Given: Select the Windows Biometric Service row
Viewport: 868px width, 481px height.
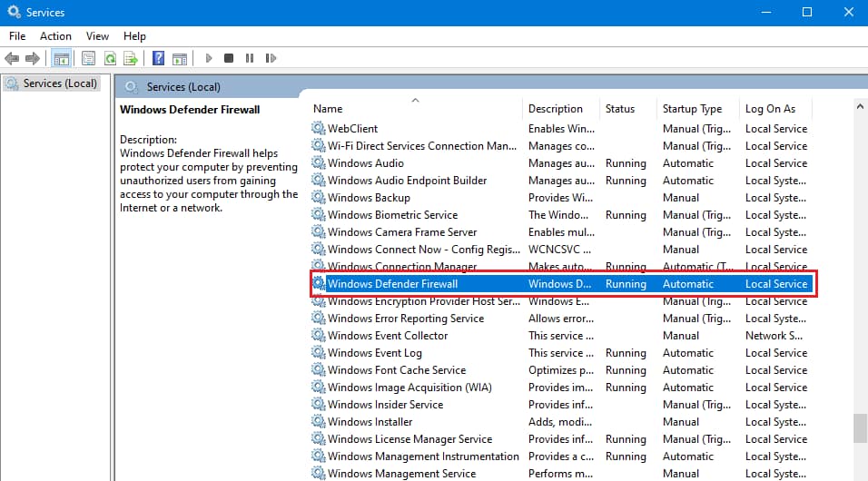Looking at the screenshot, I should 561,215.
